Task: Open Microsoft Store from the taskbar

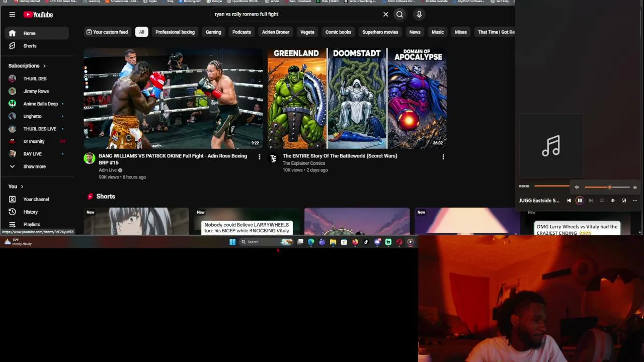Action: tap(344, 242)
